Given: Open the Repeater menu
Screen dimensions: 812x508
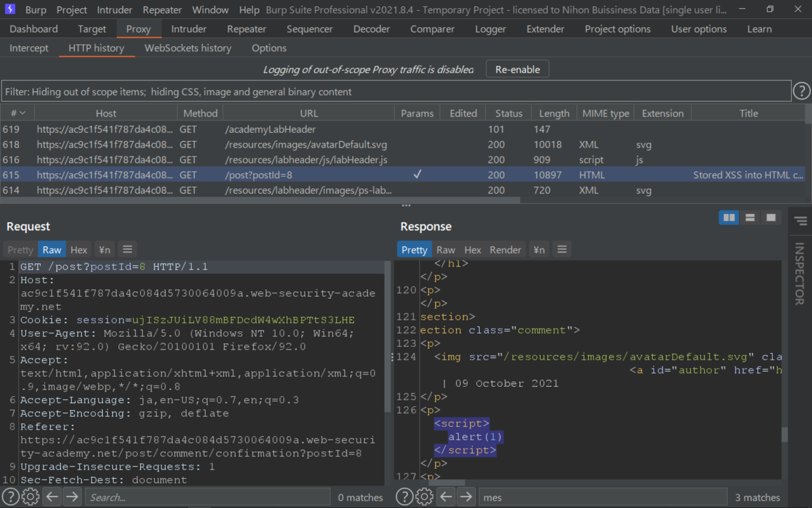Looking at the screenshot, I should 162,10.
